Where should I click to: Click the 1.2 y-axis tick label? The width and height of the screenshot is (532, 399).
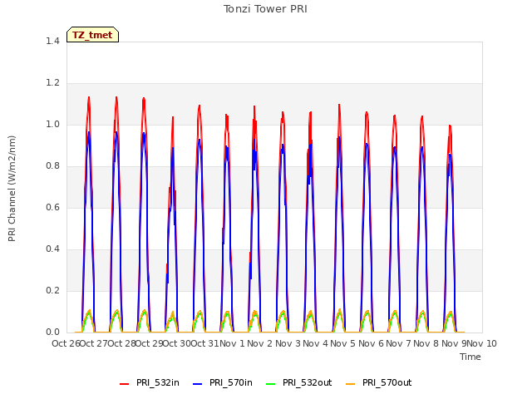coord(52,83)
